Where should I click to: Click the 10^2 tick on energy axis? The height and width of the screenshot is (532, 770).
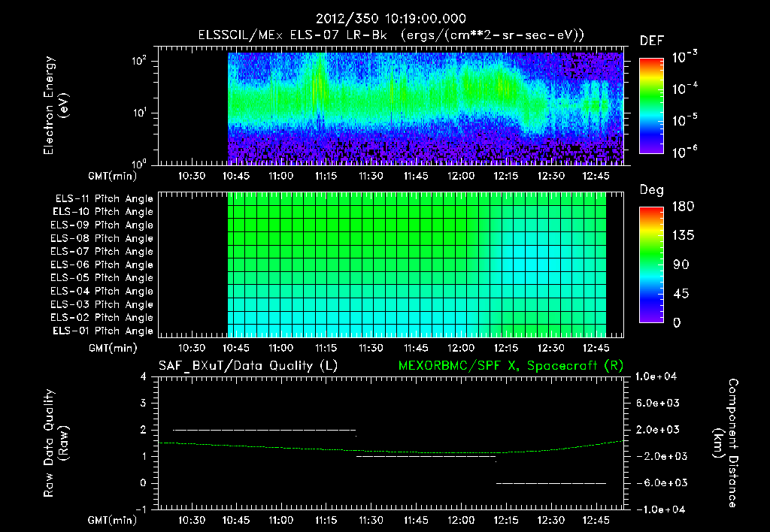(x=139, y=61)
